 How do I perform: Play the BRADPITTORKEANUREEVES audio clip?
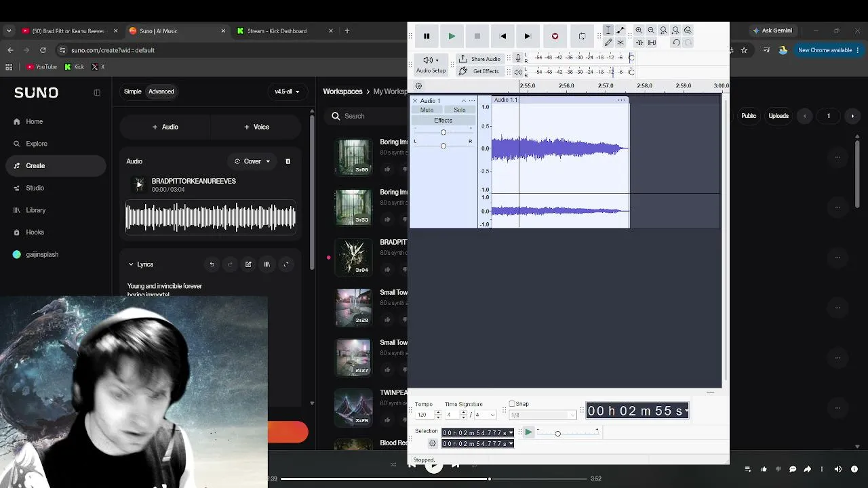139,184
